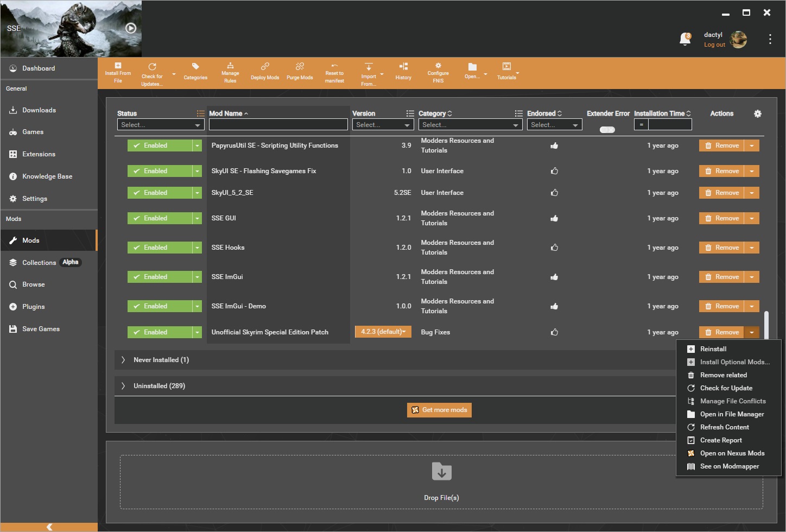This screenshot has height=532, width=786.
Task: Select Install From File
Action: pos(118,72)
